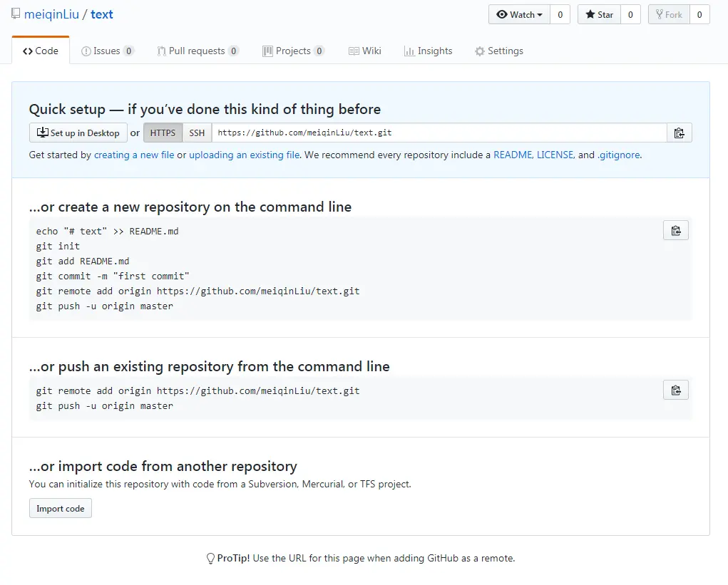This screenshot has width=728, height=585.
Task: Open the Watch notifications dropdown
Action: 519,14
